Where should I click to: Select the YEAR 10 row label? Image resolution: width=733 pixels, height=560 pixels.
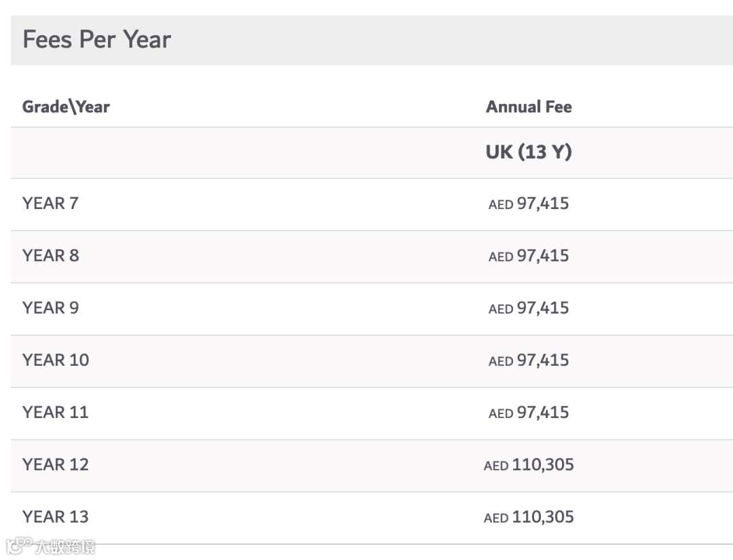[x=56, y=360]
